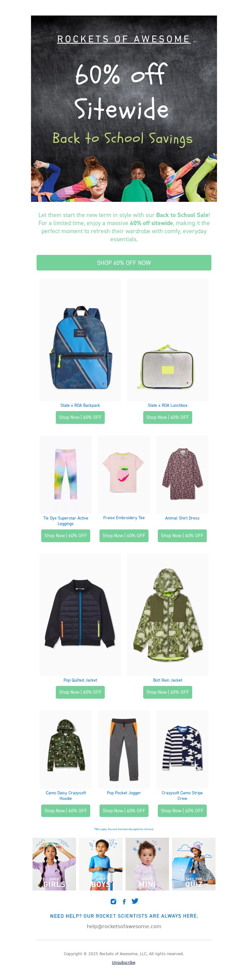Click the Unsubscribe link
The width and height of the screenshot is (248, 980).
tap(123, 963)
